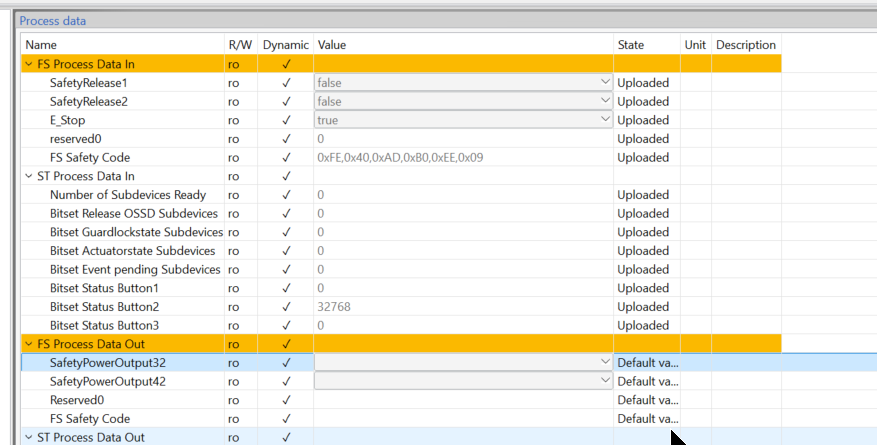Toggle Dynamic checkmark for SafetyRelease2
The width and height of the screenshot is (877, 445).
click(x=286, y=101)
